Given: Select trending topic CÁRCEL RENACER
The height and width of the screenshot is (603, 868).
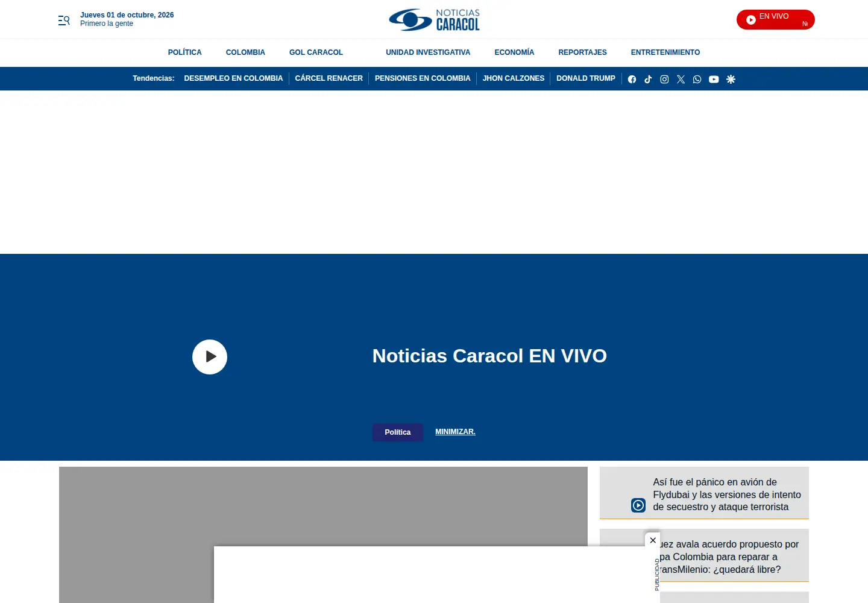Looking at the screenshot, I should pos(329,78).
